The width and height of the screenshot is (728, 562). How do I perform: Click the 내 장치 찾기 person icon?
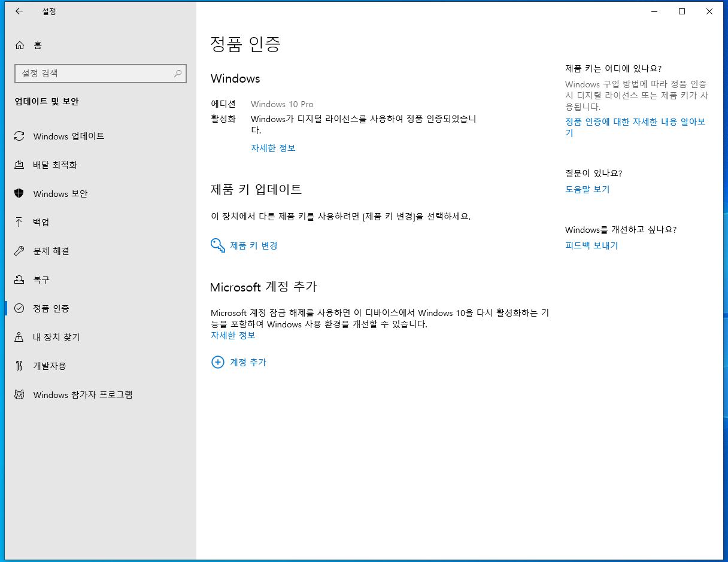(x=19, y=337)
